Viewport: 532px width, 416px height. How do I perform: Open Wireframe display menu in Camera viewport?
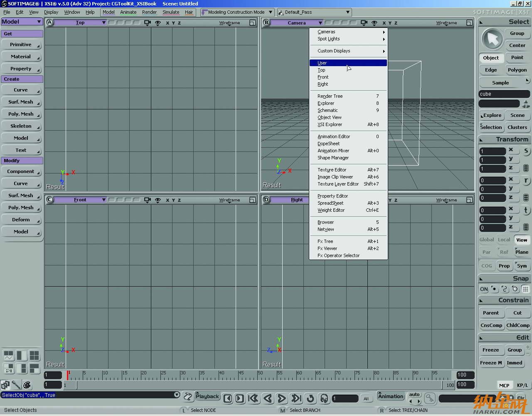(x=446, y=23)
